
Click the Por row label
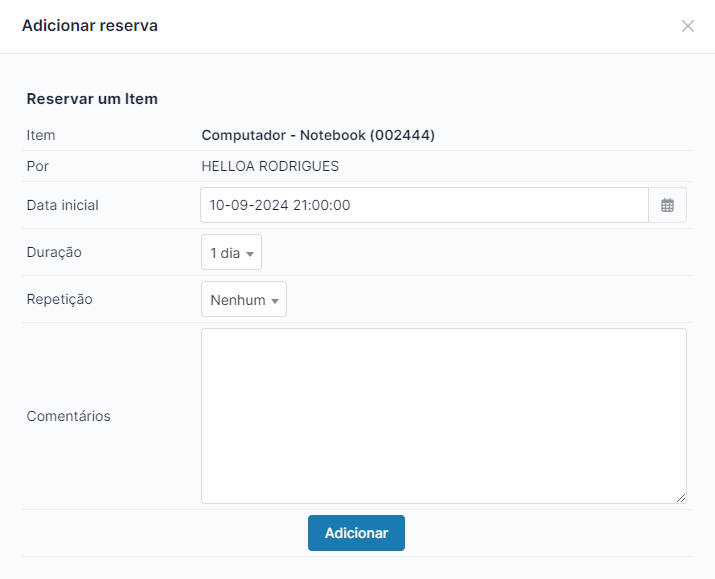pyautogui.click(x=37, y=166)
